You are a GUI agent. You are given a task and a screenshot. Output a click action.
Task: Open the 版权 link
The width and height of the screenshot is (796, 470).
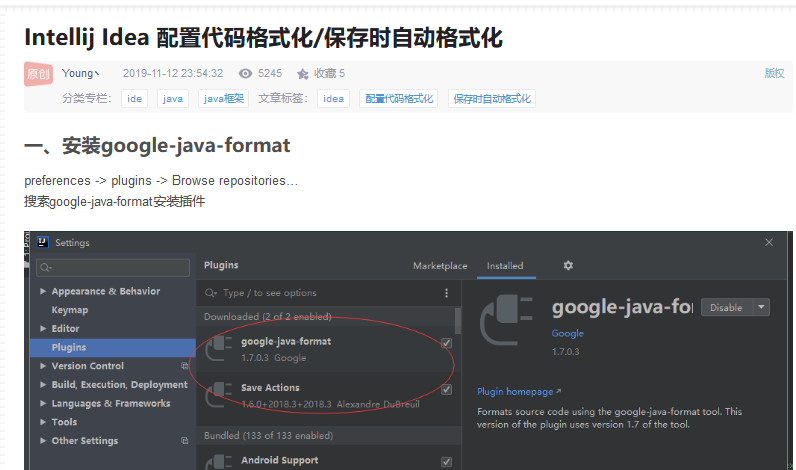774,73
